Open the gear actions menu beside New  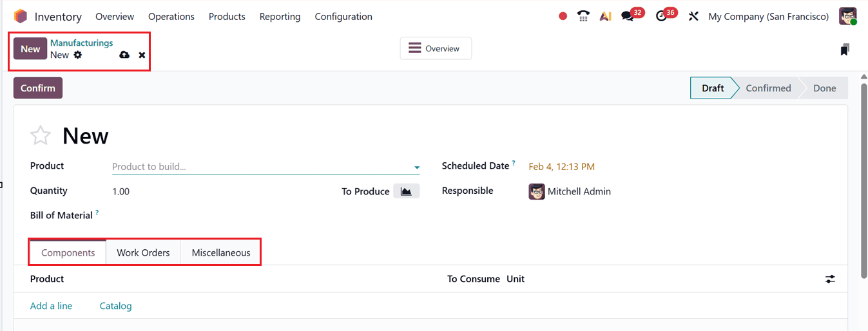(x=78, y=55)
